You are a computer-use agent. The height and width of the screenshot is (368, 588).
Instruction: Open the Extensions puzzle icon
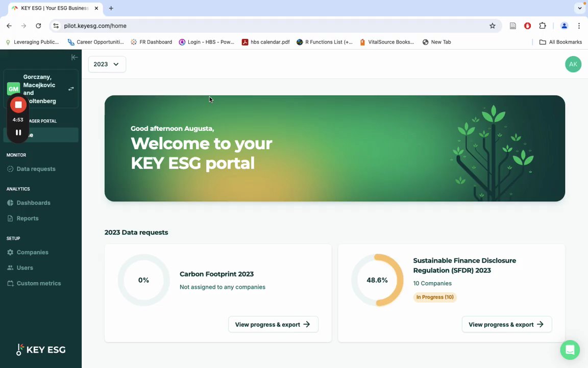542,26
